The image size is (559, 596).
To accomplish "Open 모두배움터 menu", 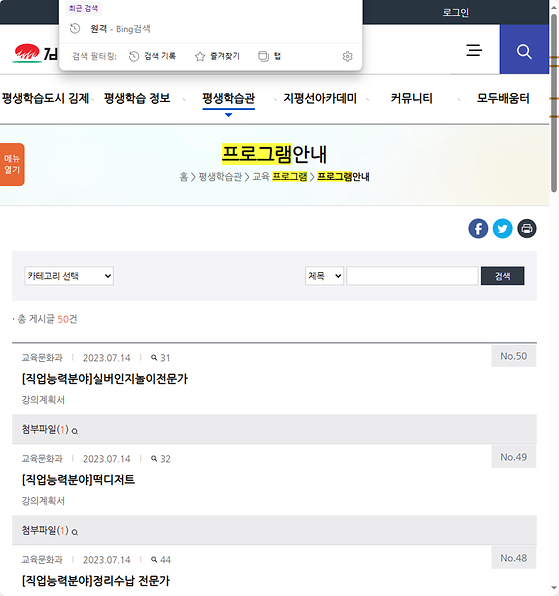I will pyautogui.click(x=503, y=98).
